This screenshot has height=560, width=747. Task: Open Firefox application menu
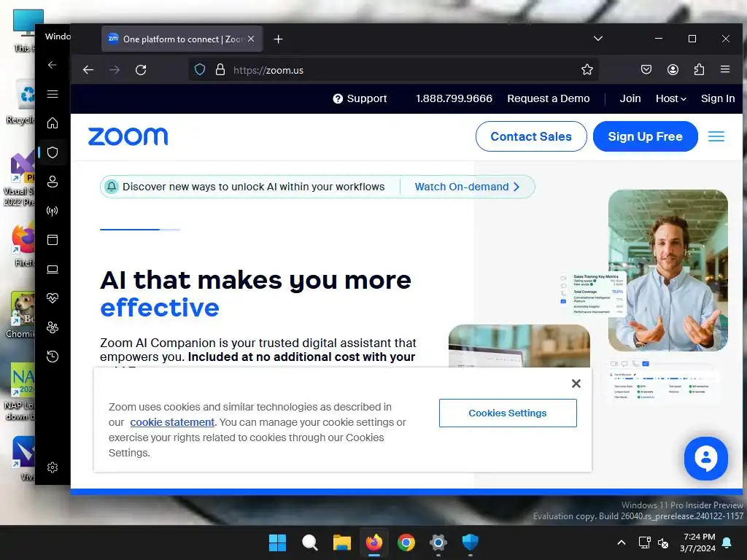tap(725, 69)
